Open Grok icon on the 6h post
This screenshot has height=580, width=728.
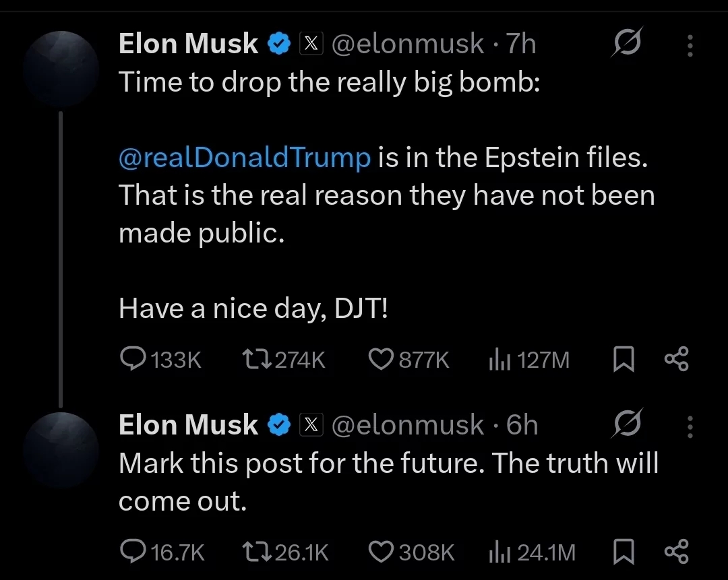pyautogui.click(x=628, y=424)
